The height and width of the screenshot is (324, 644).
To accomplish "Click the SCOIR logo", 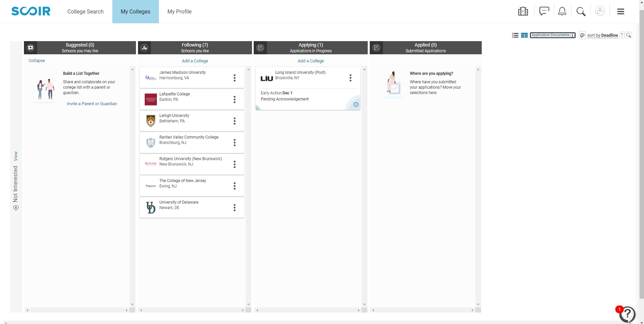I will tap(31, 11).
